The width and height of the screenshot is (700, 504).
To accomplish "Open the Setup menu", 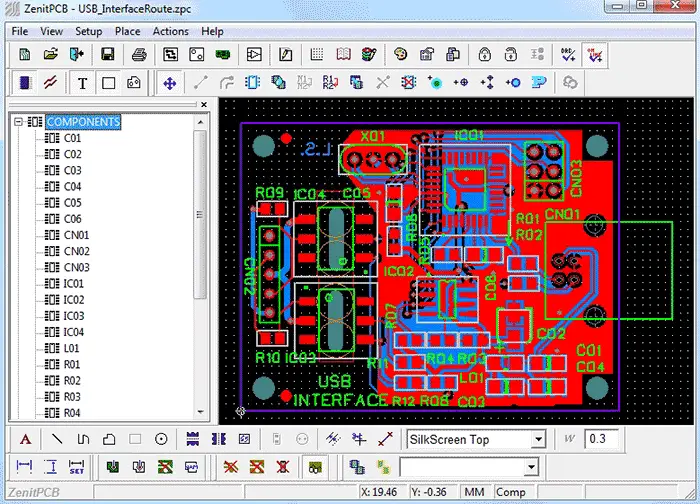I will (88, 31).
